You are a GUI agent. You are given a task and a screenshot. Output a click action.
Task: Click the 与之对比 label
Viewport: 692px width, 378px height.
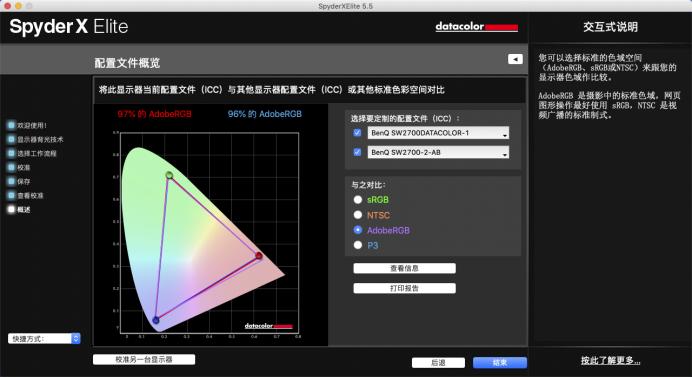click(x=369, y=185)
